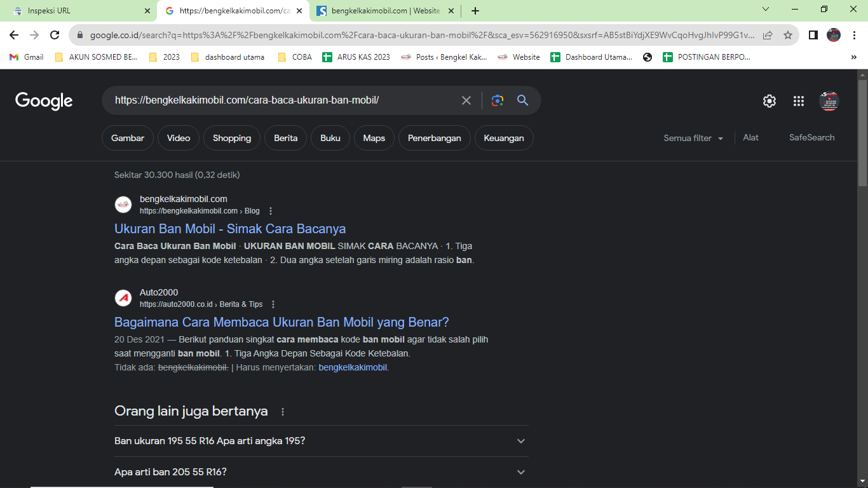Viewport: 868px width, 488px height.
Task: Open a new browser tab
Action: [475, 11]
